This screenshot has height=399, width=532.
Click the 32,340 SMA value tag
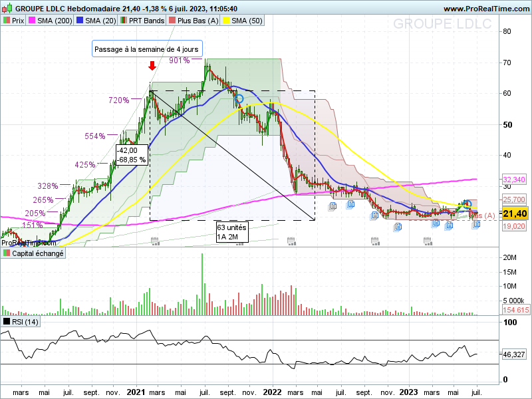pos(514,180)
